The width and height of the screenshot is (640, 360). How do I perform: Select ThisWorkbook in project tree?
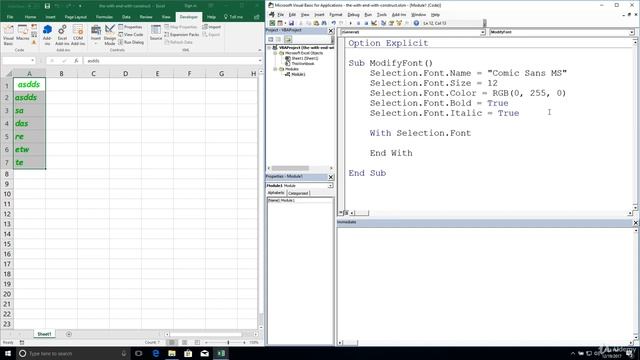(x=302, y=64)
